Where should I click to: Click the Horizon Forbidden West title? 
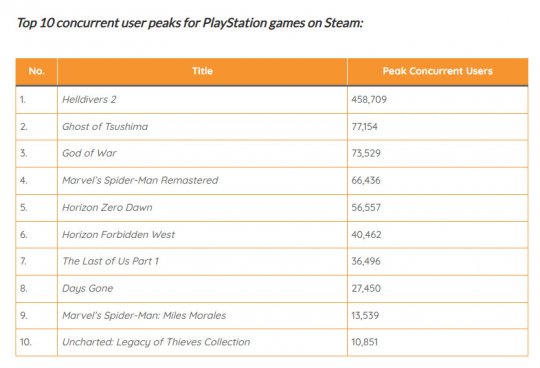(x=118, y=235)
